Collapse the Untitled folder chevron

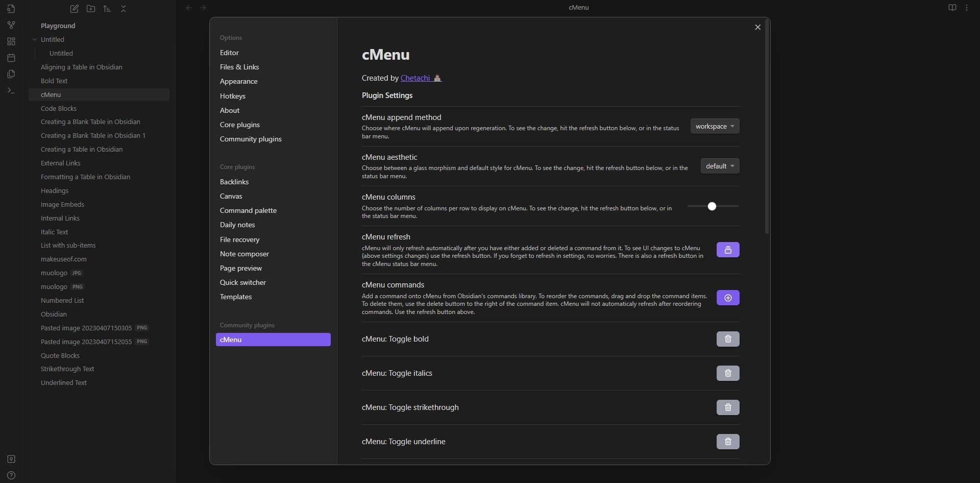click(35, 39)
